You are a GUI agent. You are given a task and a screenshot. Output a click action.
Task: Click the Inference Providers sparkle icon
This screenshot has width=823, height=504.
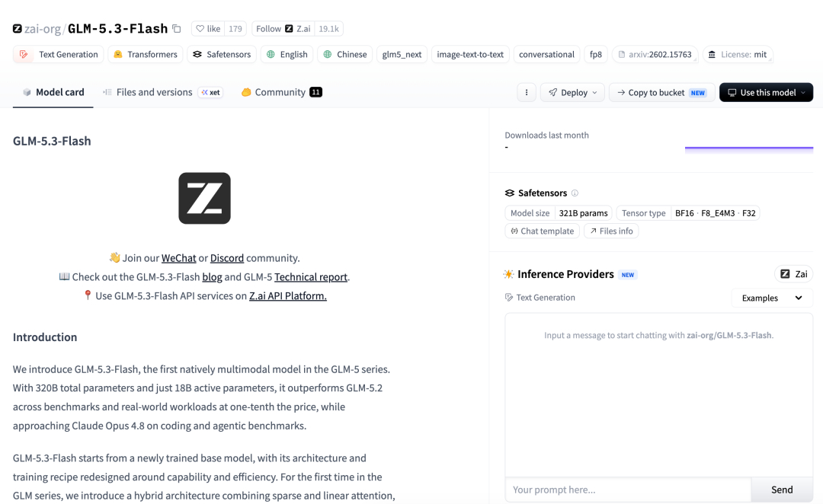pos(508,274)
